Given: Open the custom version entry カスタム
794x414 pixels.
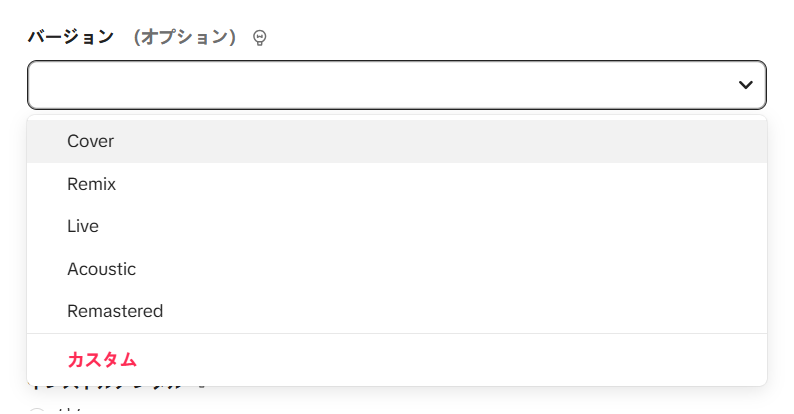Looking at the screenshot, I should (102, 359).
